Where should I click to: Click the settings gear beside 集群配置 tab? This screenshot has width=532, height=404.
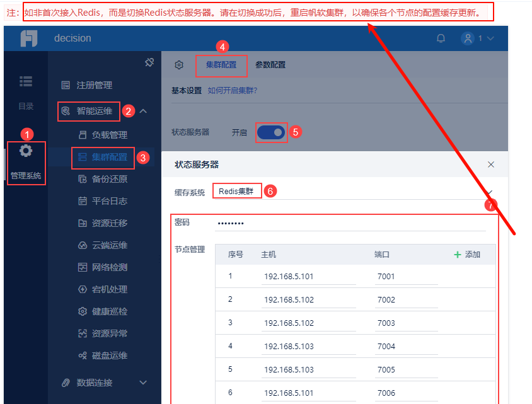(179, 65)
